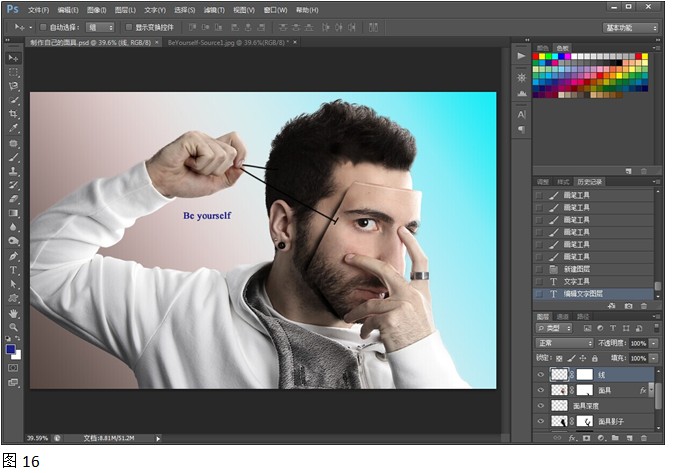Filter layers by type layers 'T' icon

click(x=613, y=328)
